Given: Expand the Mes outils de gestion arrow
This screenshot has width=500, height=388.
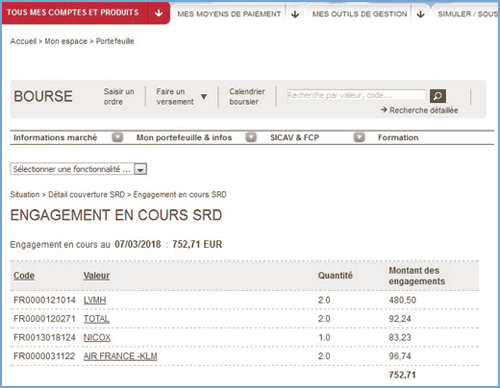Looking at the screenshot, I should point(421,14).
